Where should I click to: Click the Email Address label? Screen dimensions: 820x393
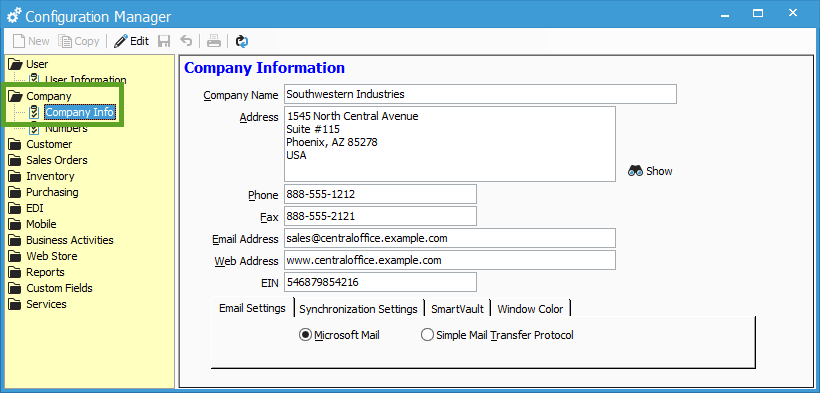click(x=245, y=239)
